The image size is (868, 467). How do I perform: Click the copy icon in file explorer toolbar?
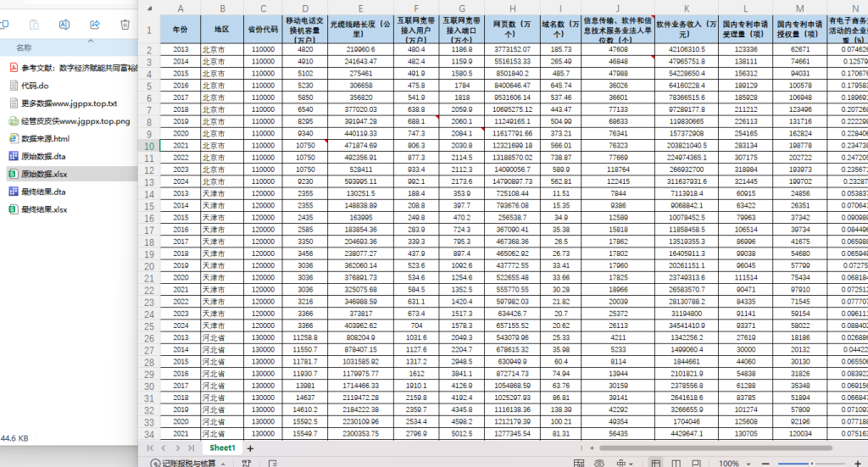click(4, 25)
